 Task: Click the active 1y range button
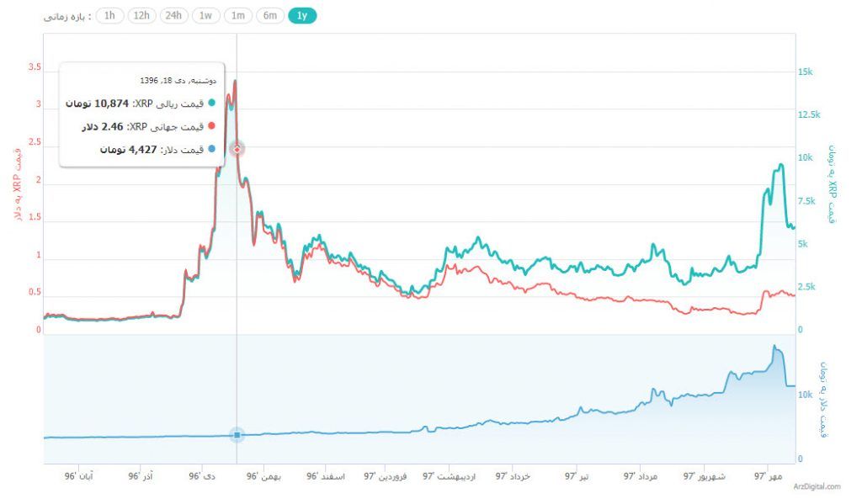[x=302, y=15]
